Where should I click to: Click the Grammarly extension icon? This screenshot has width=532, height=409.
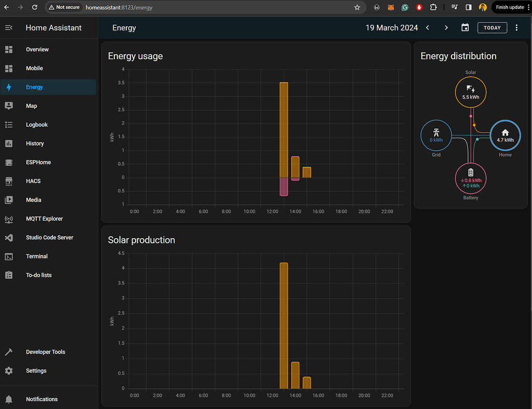[405, 7]
